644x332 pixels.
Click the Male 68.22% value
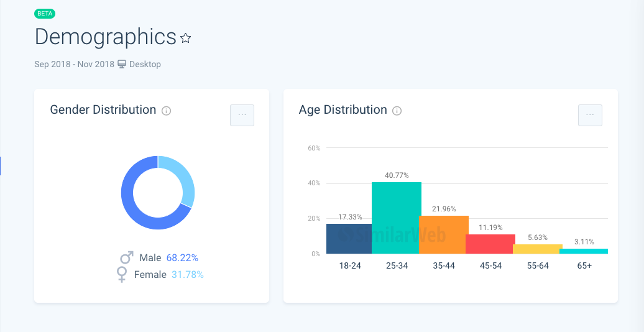pyautogui.click(x=182, y=257)
